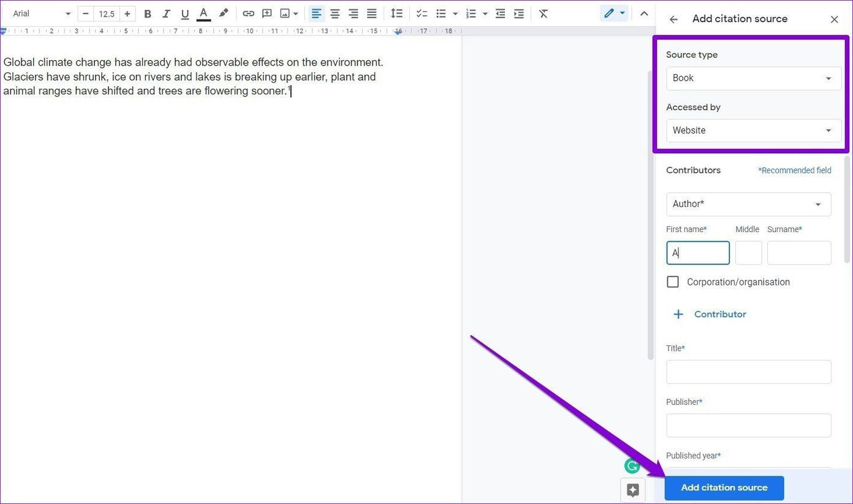Click the right indent marker on ruler
The image size is (853, 504).
click(x=398, y=32)
